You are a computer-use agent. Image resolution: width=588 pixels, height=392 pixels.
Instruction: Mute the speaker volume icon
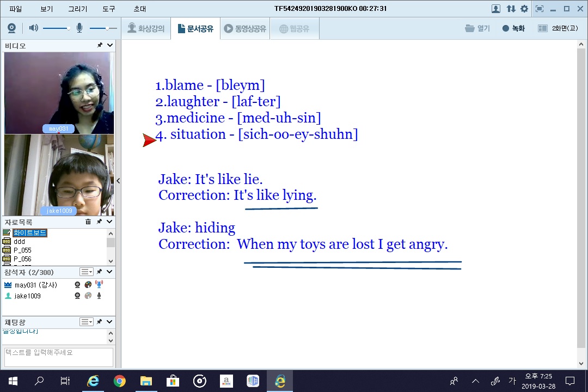point(34,28)
